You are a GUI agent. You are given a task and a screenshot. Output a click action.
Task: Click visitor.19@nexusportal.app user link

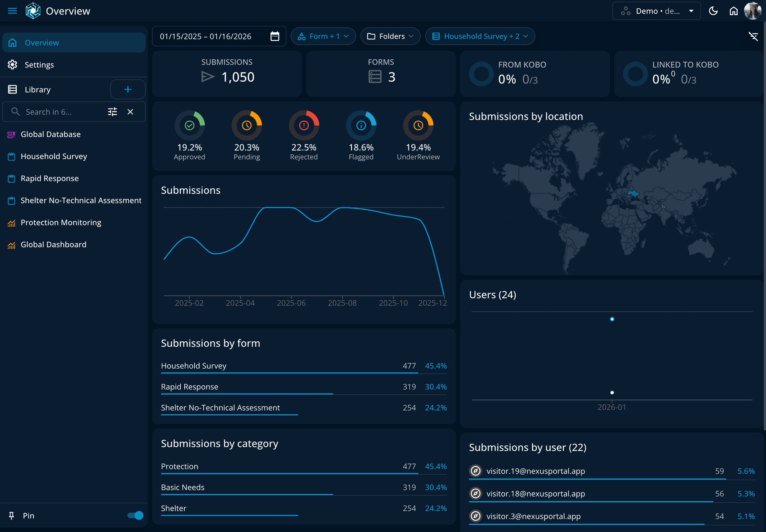pos(535,471)
